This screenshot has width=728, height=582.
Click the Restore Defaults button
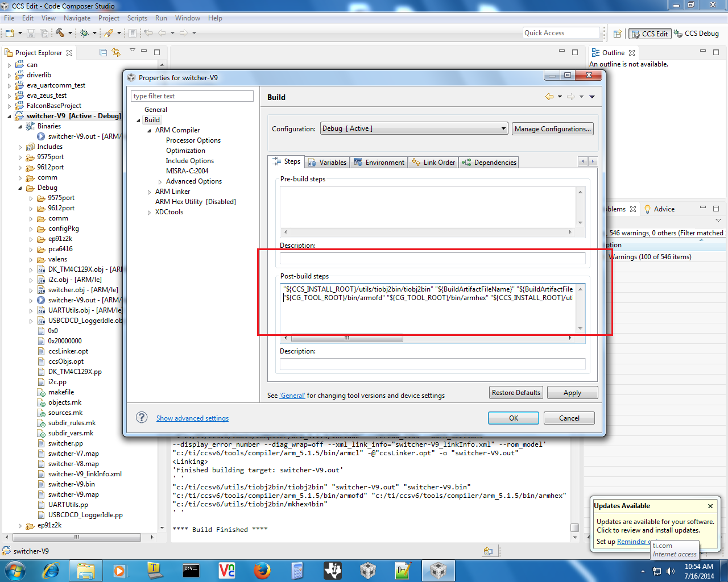pos(516,393)
